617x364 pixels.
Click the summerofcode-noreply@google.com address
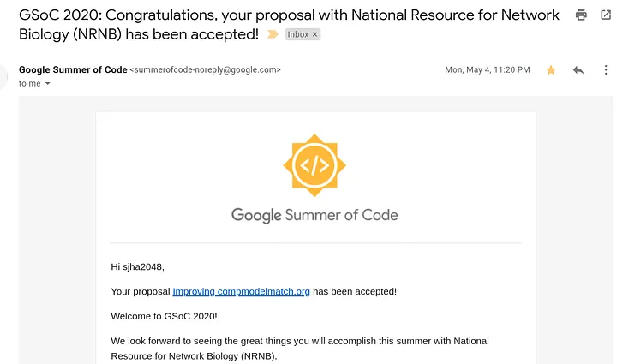click(x=205, y=70)
